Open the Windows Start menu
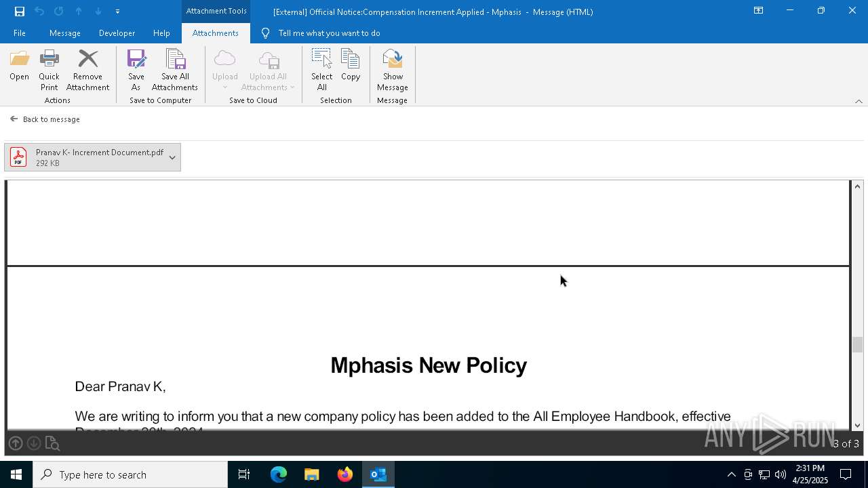868x488 pixels. click(16, 474)
